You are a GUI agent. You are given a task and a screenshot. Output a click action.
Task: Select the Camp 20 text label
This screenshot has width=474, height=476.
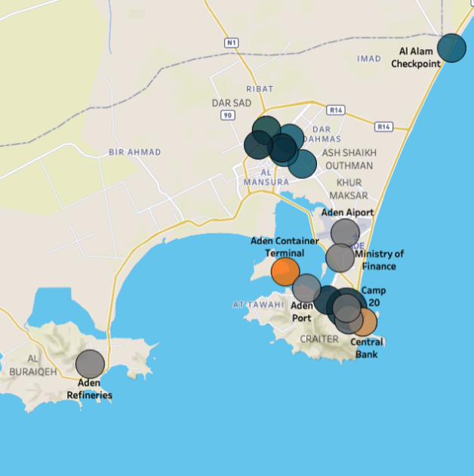pyautogui.click(x=374, y=295)
